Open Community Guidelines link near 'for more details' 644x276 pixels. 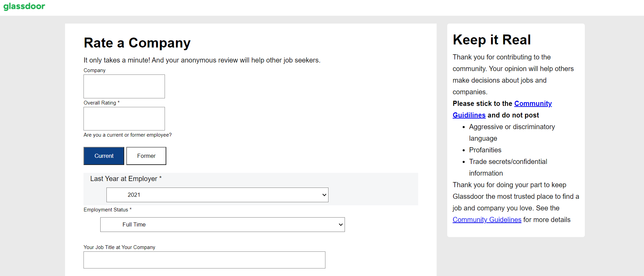point(487,220)
